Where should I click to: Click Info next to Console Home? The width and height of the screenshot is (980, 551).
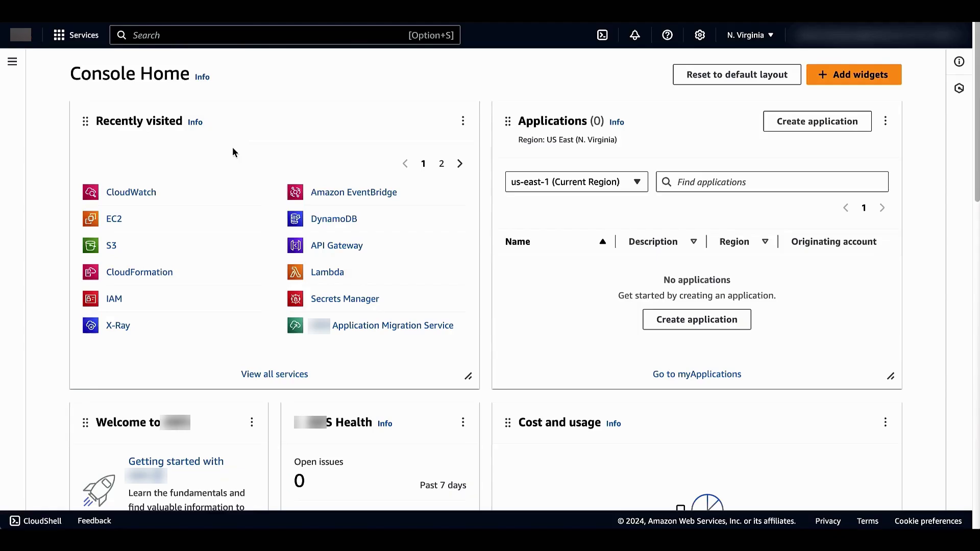point(202,77)
